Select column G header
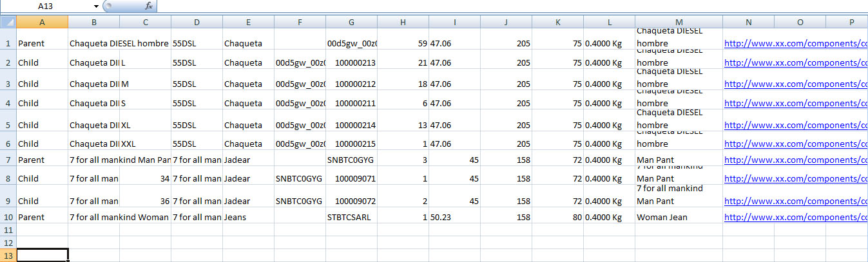The width and height of the screenshot is (868, 262). (x=351, y=22)
